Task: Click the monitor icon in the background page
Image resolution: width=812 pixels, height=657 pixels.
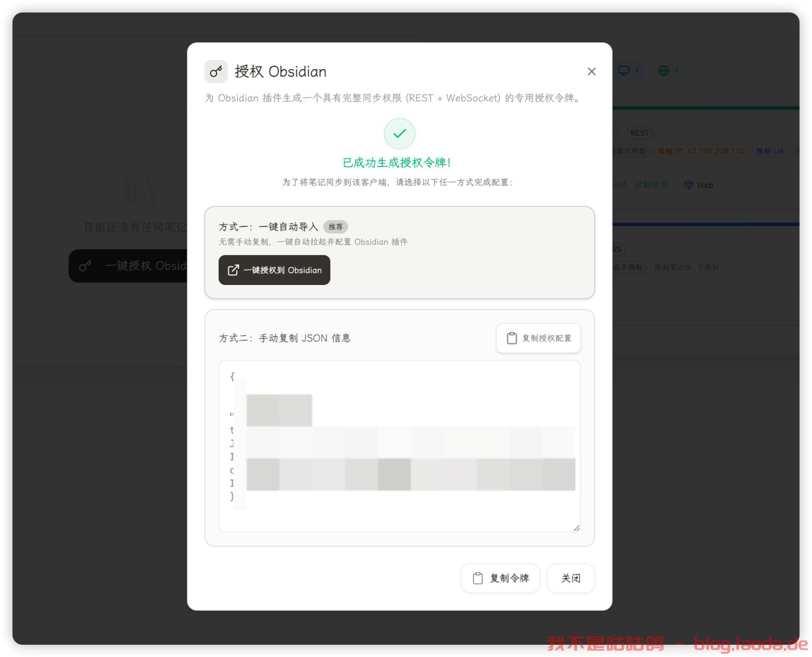Action: [x=623, y=71]
